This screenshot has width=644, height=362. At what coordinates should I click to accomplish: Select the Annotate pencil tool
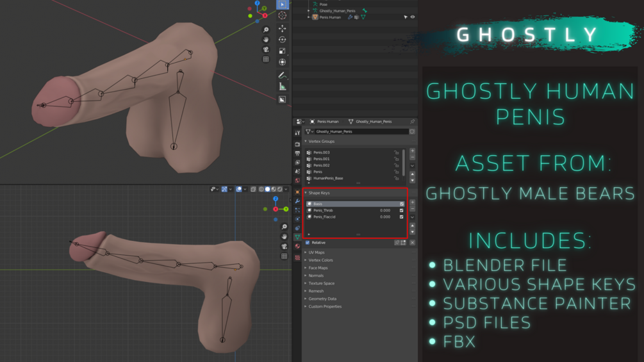click(x=282, y=75)
